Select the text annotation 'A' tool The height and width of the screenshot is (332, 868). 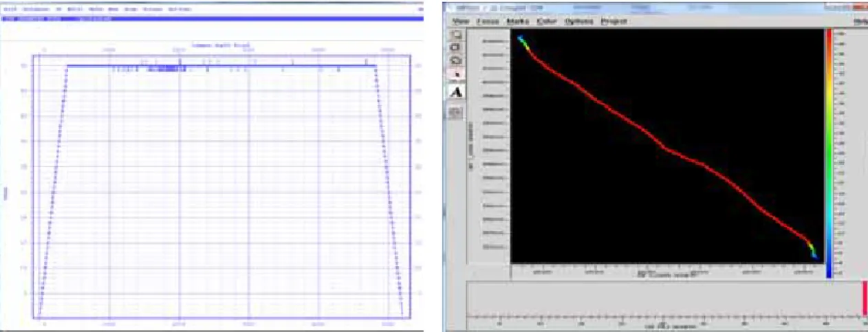pyautogui.click(x=456, y=91)
